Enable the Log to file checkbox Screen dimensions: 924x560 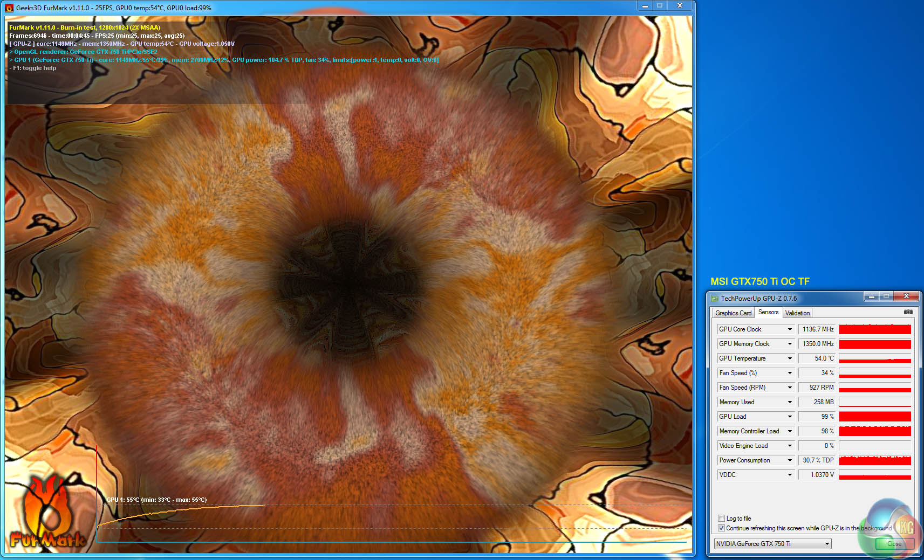(x=721, y=518)
